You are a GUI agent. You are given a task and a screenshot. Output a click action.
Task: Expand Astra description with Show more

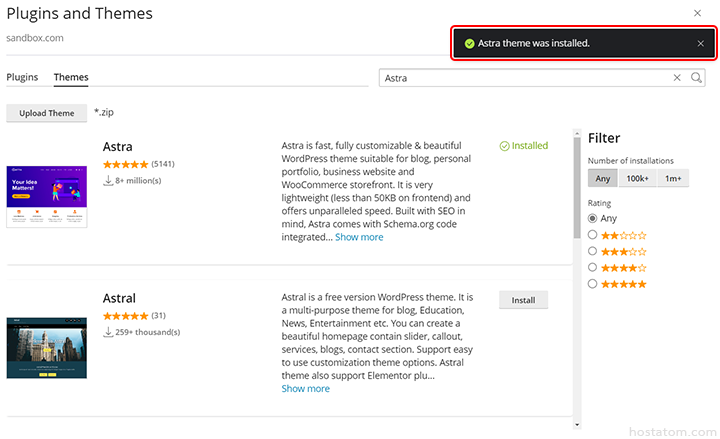(358, 237)
